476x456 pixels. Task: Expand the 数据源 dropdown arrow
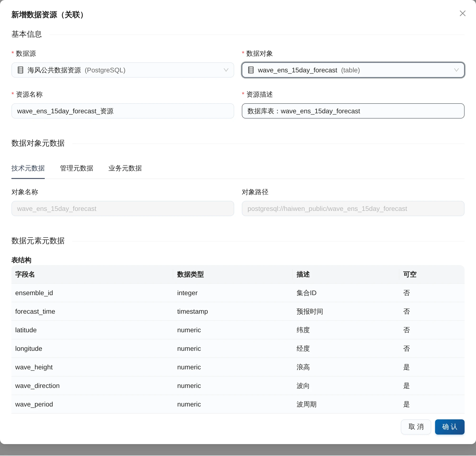coord(226,70)
